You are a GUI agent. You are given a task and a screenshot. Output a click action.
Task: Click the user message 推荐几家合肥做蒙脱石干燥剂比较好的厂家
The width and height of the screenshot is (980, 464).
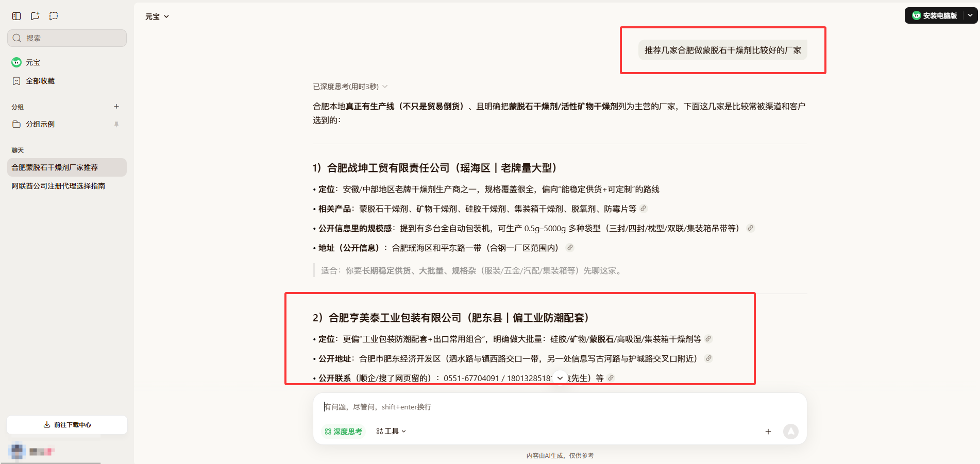pos(723,50)
